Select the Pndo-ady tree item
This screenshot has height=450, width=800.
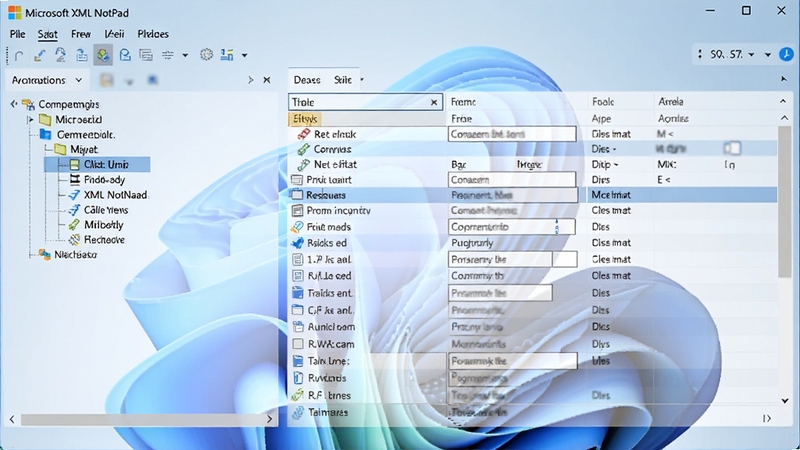pyautogui.click(x=105, y=180)
